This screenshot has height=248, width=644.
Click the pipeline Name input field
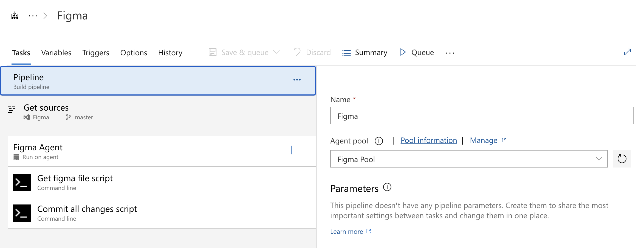pos(482,116)
